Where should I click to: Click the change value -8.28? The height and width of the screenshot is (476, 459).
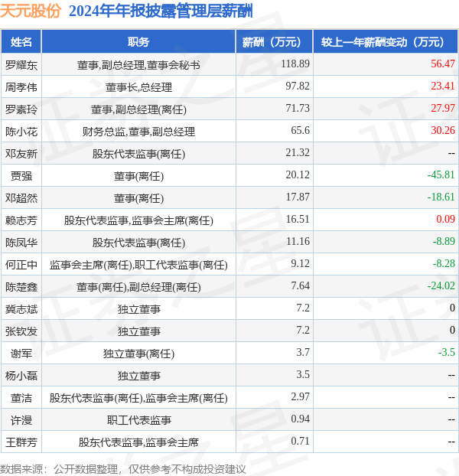444,263
